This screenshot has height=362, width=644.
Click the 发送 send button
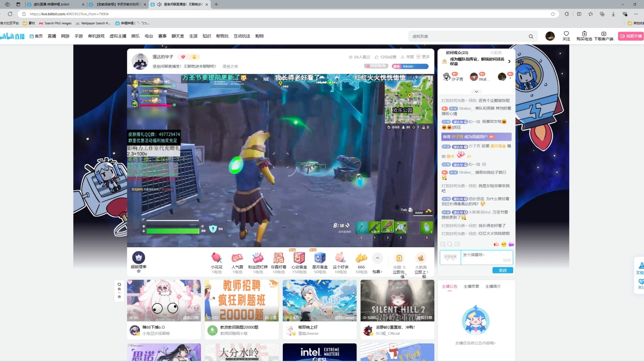pos(502,270)
